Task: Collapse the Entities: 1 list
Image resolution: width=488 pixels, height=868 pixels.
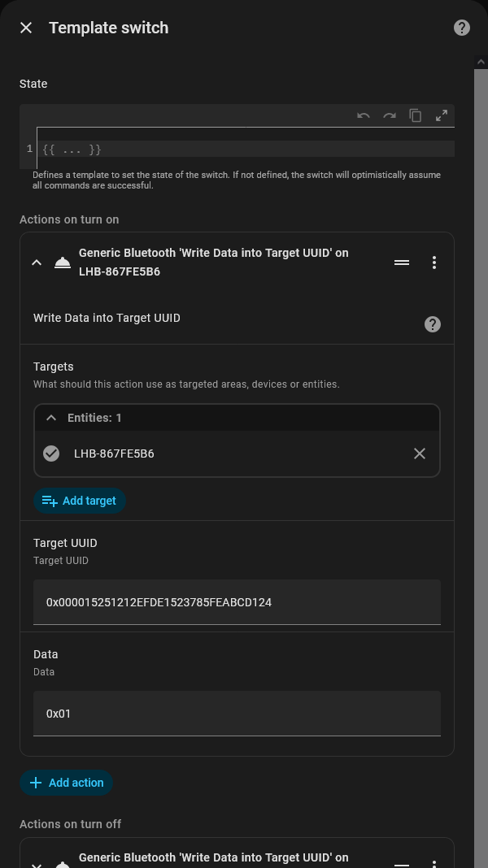Action: tap(51, 418)
